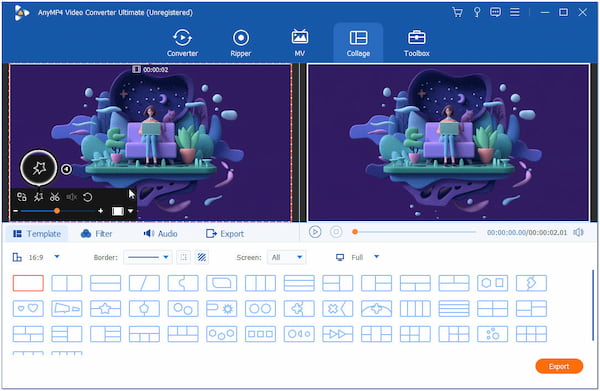The height and width of the screenshot is (391, 600).
Task: Select the triple arrow template
Action: 338,334
